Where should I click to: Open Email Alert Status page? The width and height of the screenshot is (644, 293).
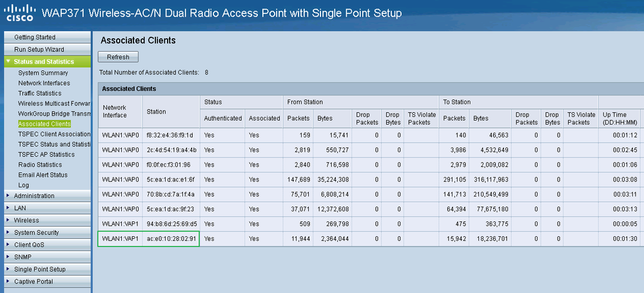point(43,175)
